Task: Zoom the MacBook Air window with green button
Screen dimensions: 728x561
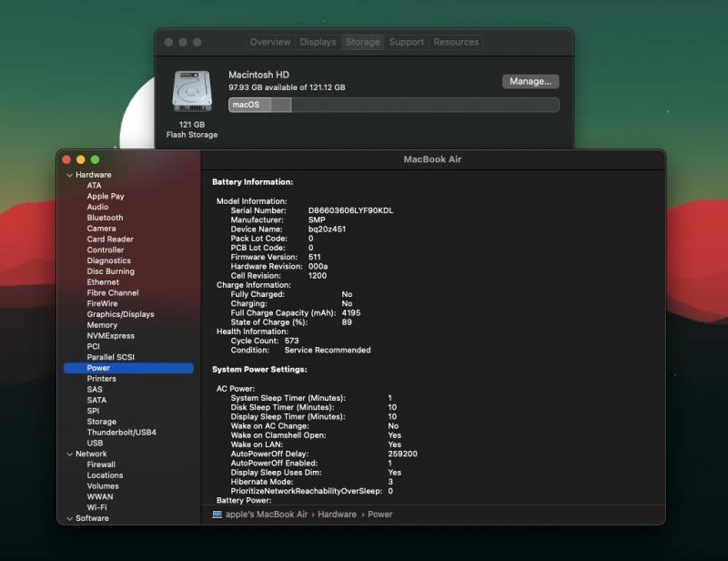Action: (x=95, y=159)
